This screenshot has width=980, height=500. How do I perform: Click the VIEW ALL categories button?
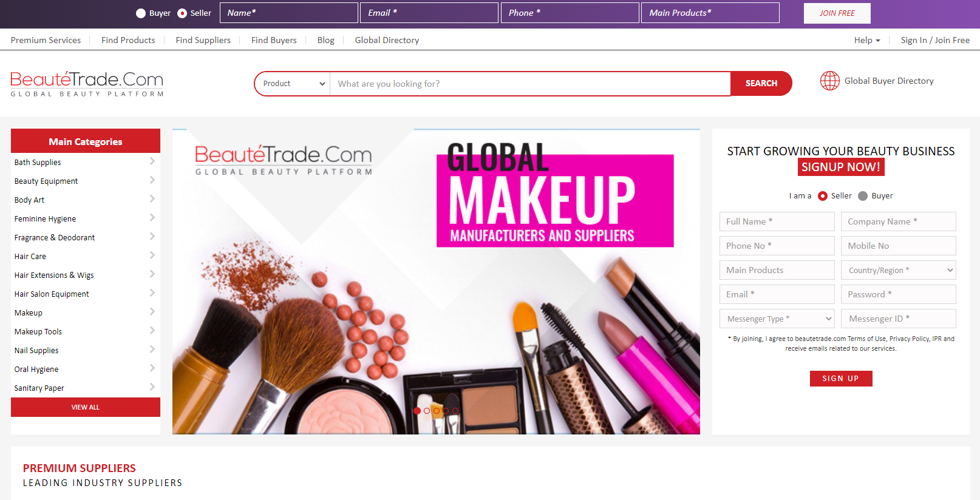86,407
